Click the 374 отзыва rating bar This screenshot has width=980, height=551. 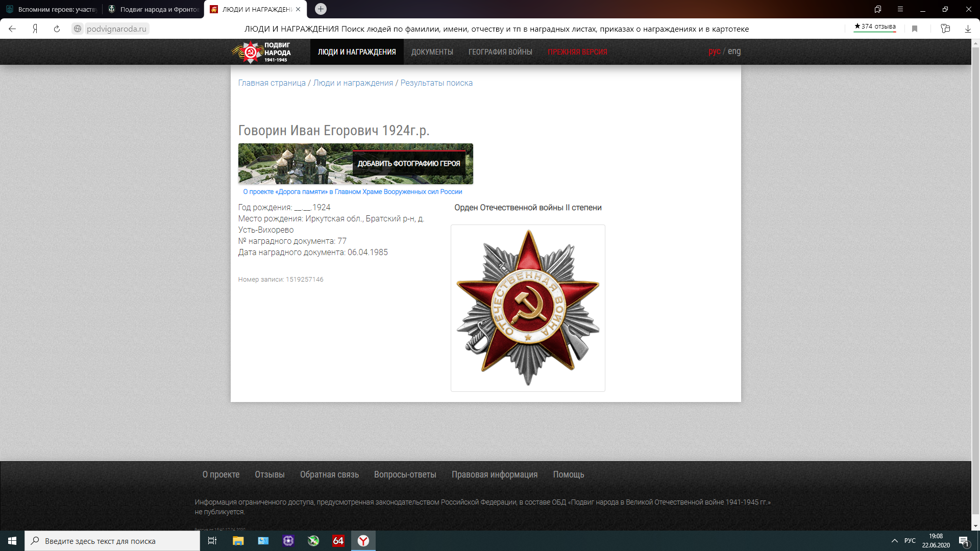coord(875,27)
